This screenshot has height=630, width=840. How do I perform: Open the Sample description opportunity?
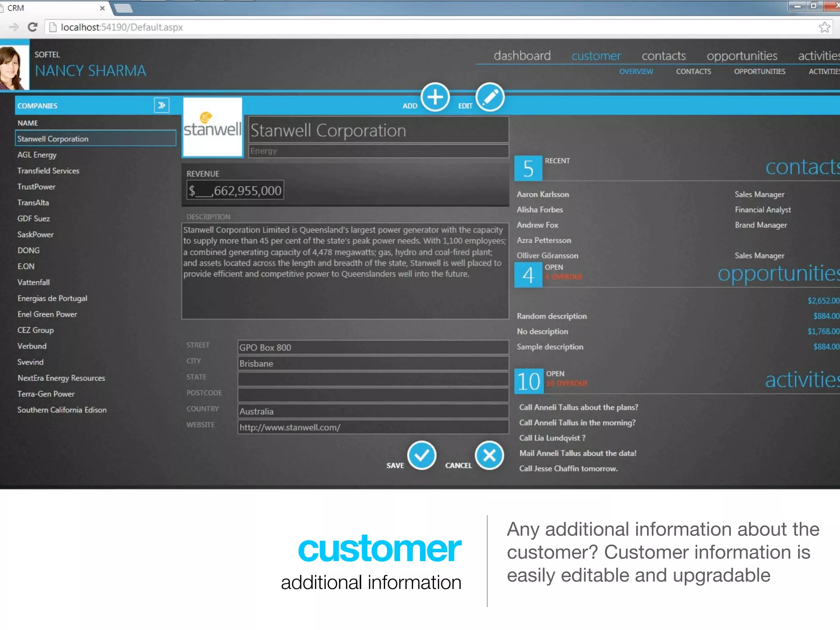point(550,347)
